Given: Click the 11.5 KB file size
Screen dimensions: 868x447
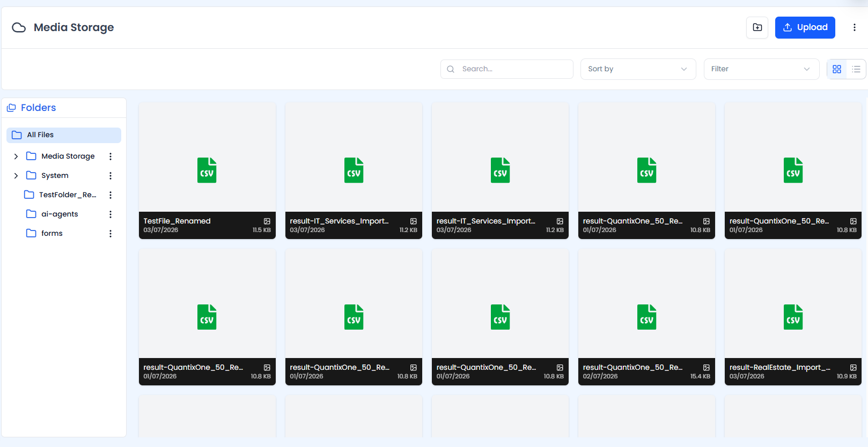Looking at the screenshot, I should click(262, 230).
